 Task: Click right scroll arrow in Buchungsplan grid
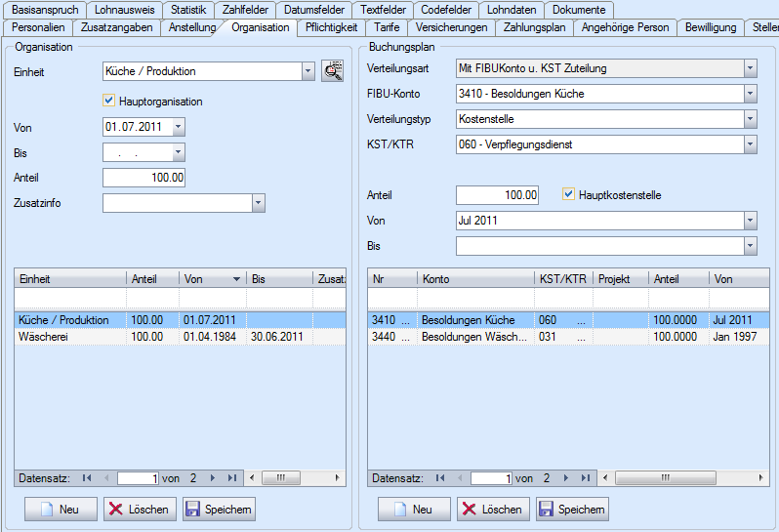point(760,478)
